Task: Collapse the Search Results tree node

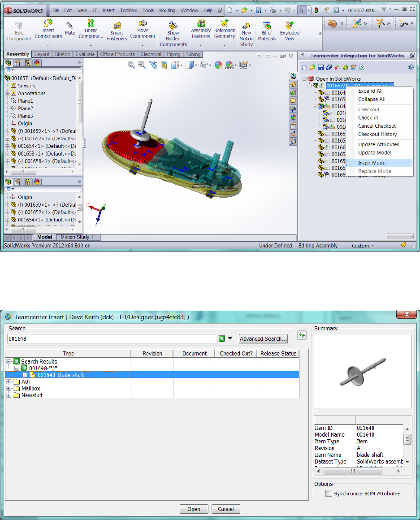Action: coord(9,361)
